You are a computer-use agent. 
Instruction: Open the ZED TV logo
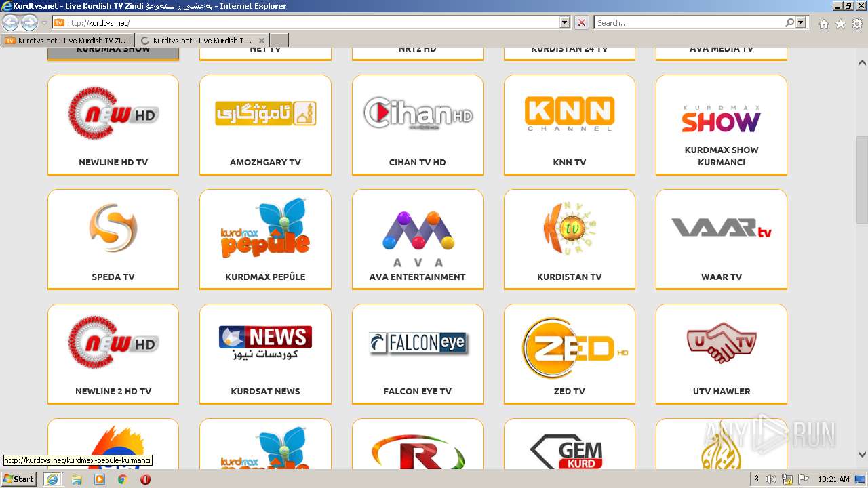coord(574,348)
